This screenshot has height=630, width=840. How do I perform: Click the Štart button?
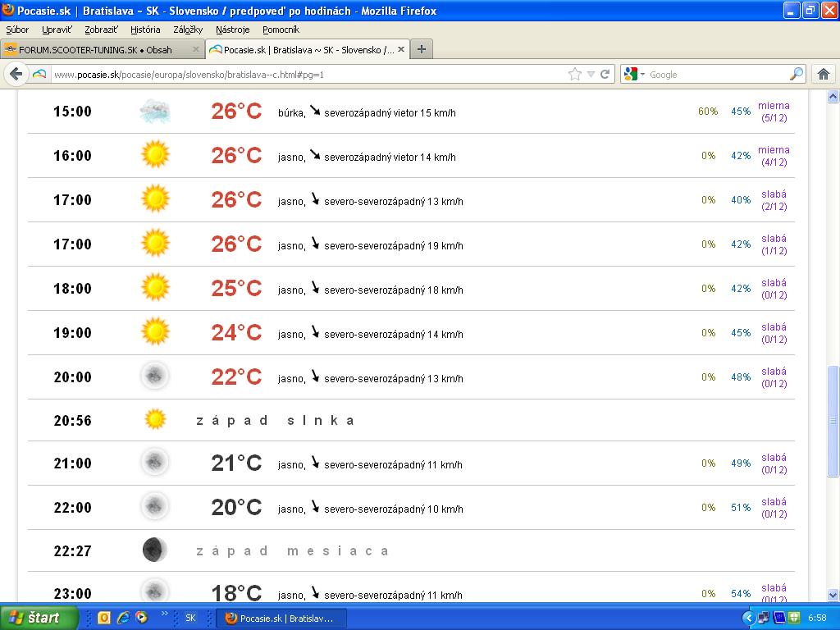click(39, 618)
